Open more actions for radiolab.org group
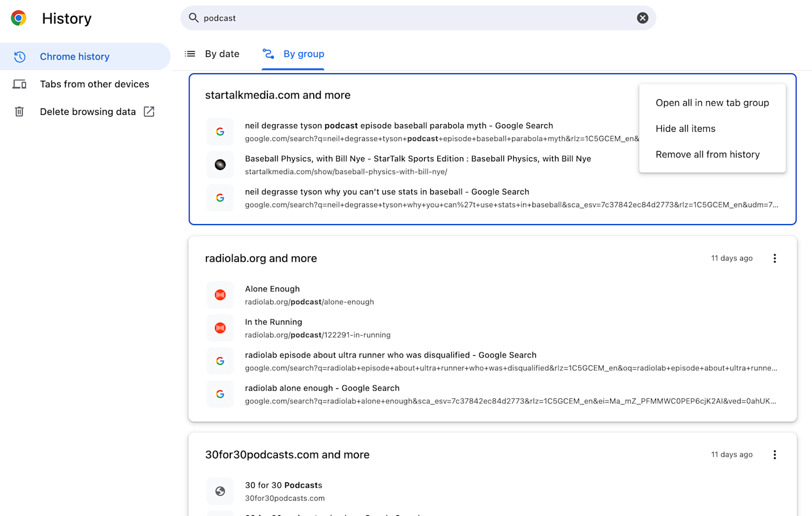 tap(774, 258)
